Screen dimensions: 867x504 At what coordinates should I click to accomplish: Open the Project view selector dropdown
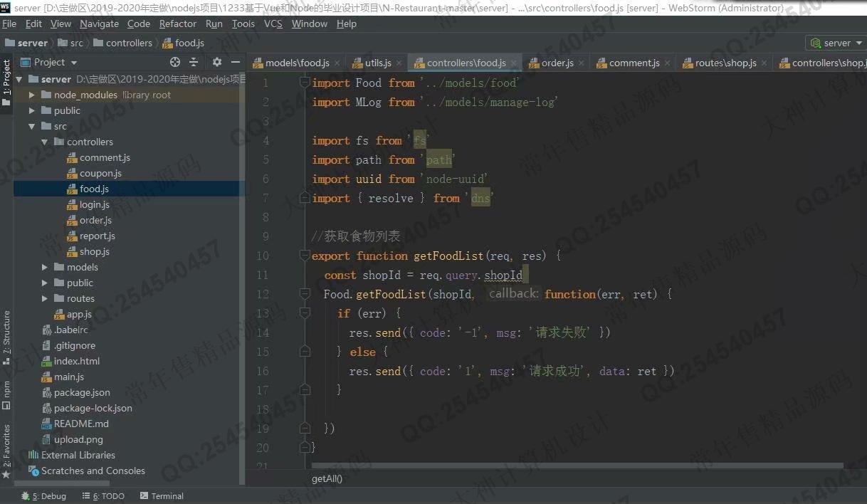pyautogui.click(x=48, y=63)
